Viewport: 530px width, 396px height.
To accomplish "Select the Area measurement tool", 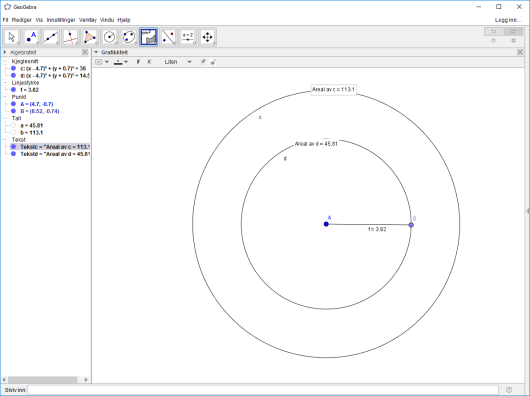I will [149, 37].
